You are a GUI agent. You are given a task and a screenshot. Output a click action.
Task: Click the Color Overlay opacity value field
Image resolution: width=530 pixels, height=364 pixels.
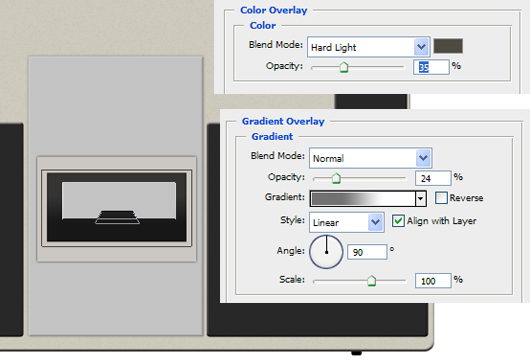coord(431,67)
